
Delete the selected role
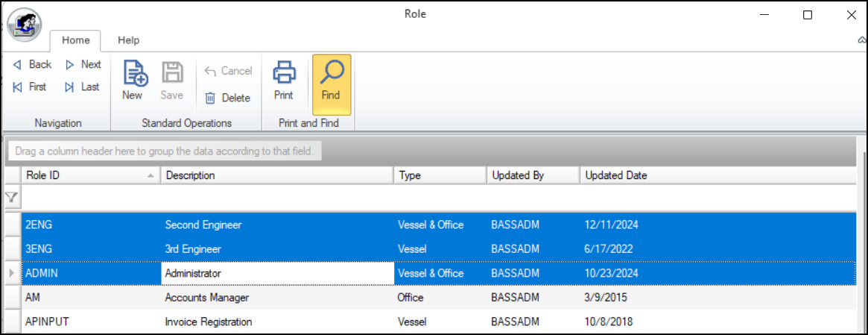228,98
